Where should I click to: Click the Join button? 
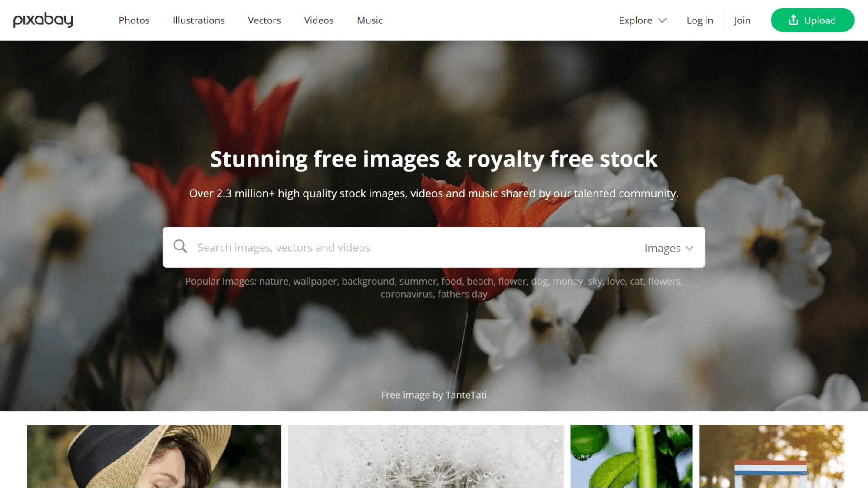[742, 20]
